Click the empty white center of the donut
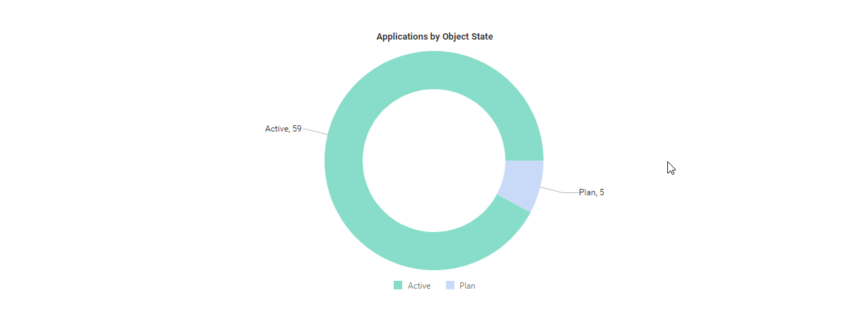Screen dimensions: 868x324 [434, 161]
